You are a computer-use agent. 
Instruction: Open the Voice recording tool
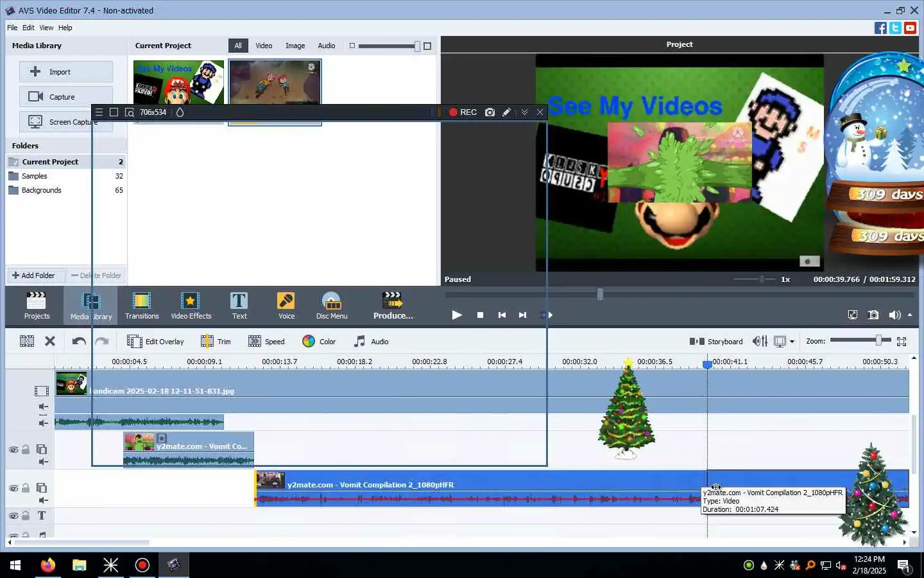(x=286, y=305)
